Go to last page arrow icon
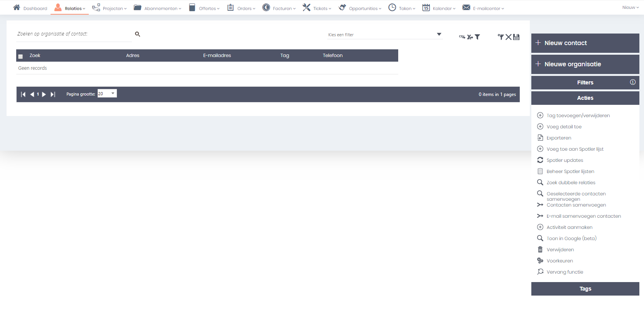Screen dimensions: 644x321 53,94
